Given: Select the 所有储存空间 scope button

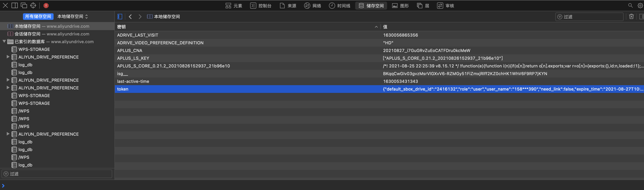Looking at the screenshot, I should (x=38, y=17).
